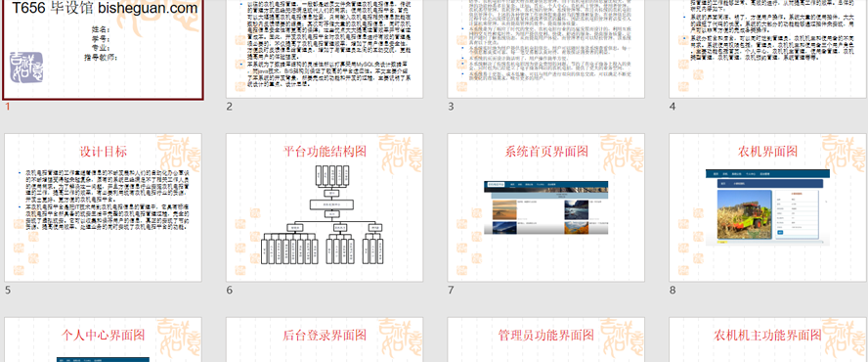Select slide 1 title slide thumbnail
The image size is (868, 362).
point(103,49)
